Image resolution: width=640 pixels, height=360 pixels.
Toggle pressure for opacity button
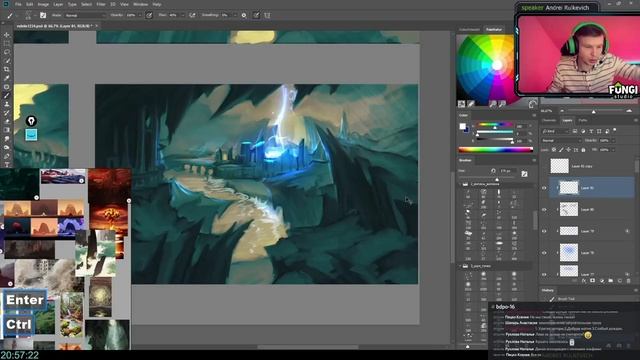click(149, 15)
